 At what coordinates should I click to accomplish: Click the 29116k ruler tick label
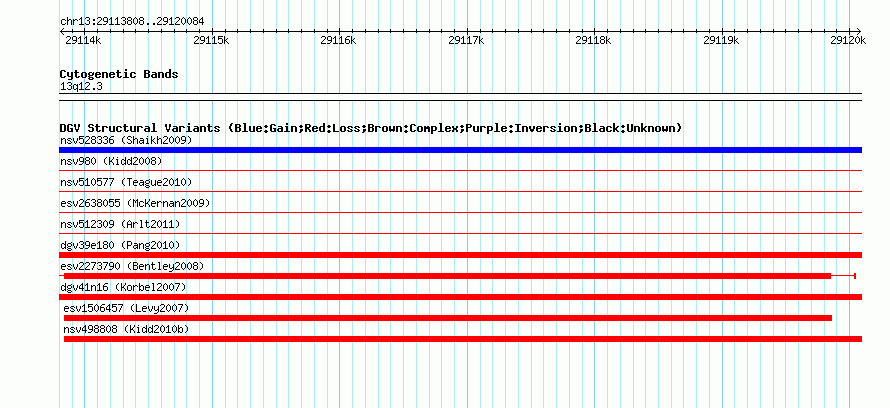point(338,40)
